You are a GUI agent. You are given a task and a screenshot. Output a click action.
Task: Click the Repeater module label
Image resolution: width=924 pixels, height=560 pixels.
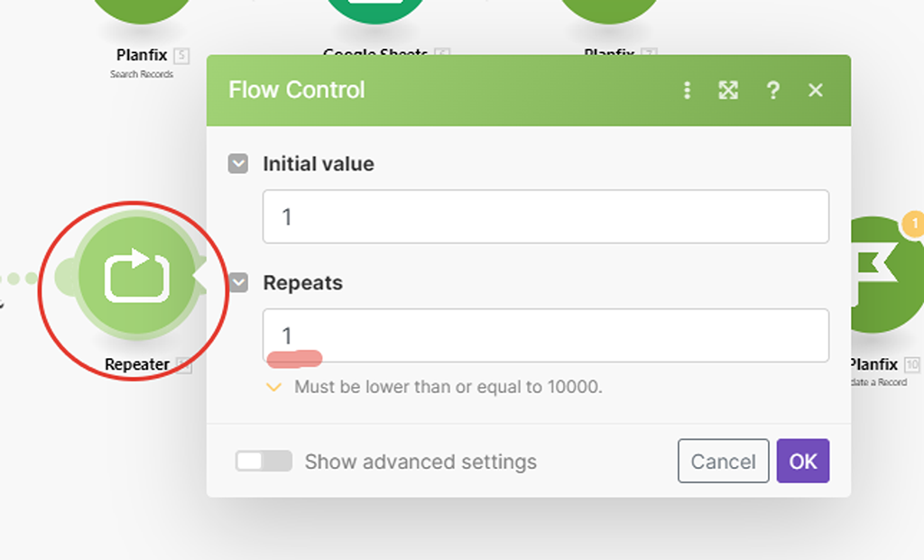pyautogui.click(x=137, y=364)
